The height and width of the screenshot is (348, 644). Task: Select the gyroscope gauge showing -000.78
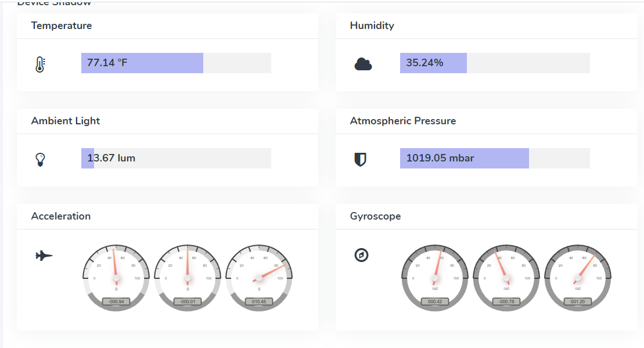click(506, 277)
